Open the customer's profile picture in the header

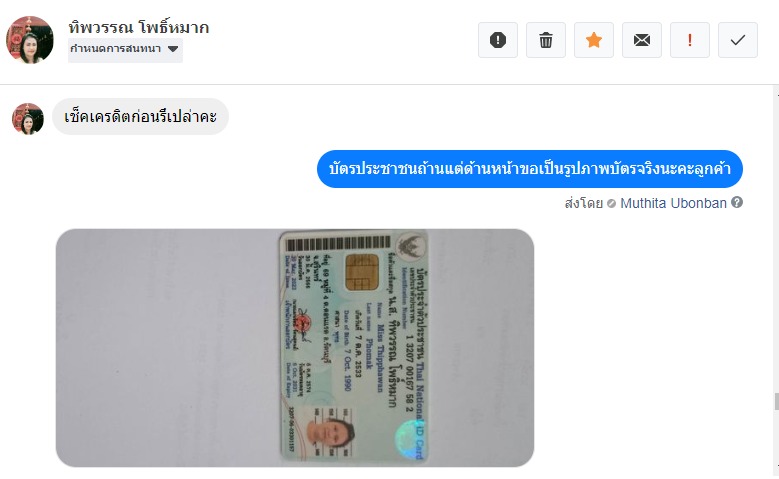coord(29,40)
